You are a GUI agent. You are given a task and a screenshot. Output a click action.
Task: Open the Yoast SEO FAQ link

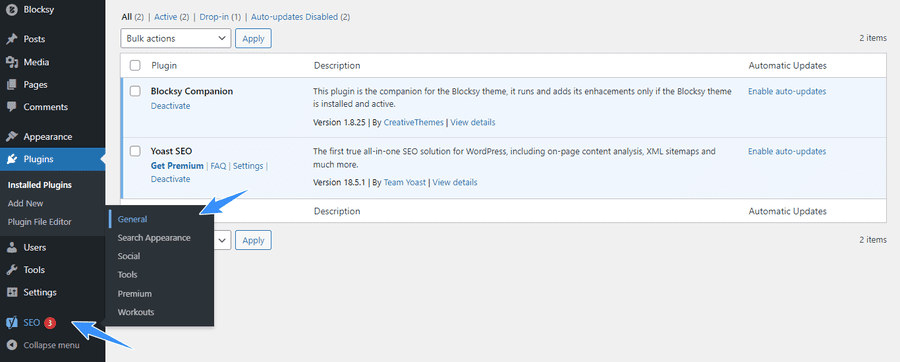point(218,166)
